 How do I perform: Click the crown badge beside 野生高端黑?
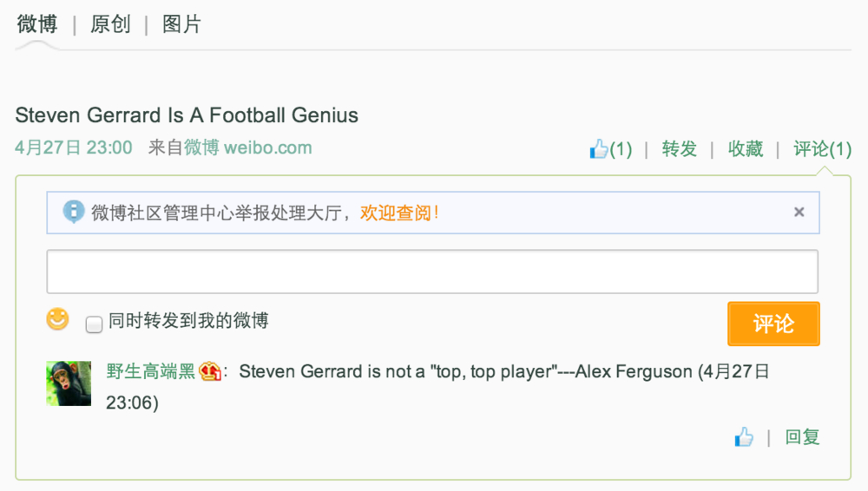pos(209,372)
